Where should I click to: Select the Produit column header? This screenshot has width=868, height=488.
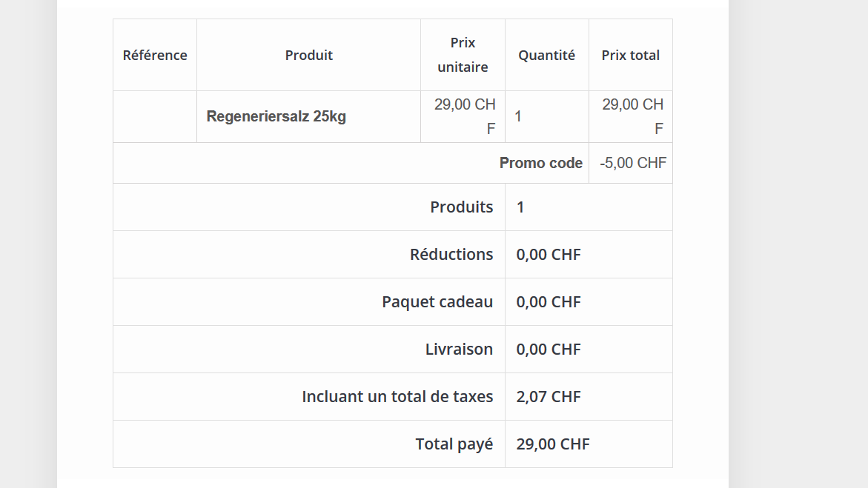point(309,56)
